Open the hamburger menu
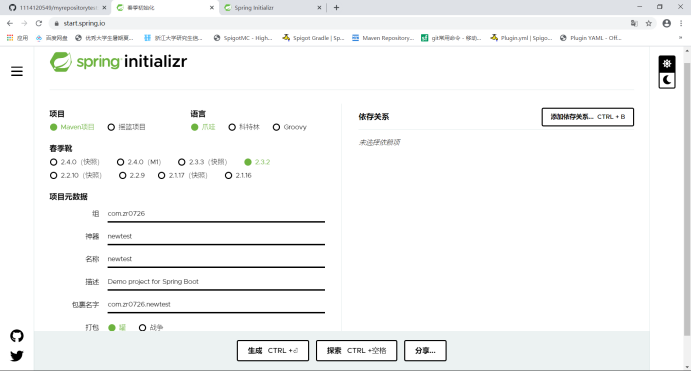The image size is (692, 371). (x=17, y=71)
